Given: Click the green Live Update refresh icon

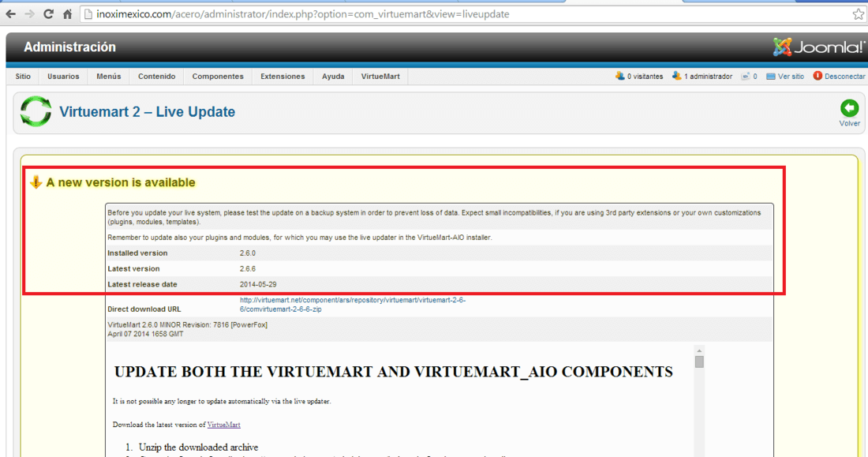Looking at the screenshot, I should (36, 111).
